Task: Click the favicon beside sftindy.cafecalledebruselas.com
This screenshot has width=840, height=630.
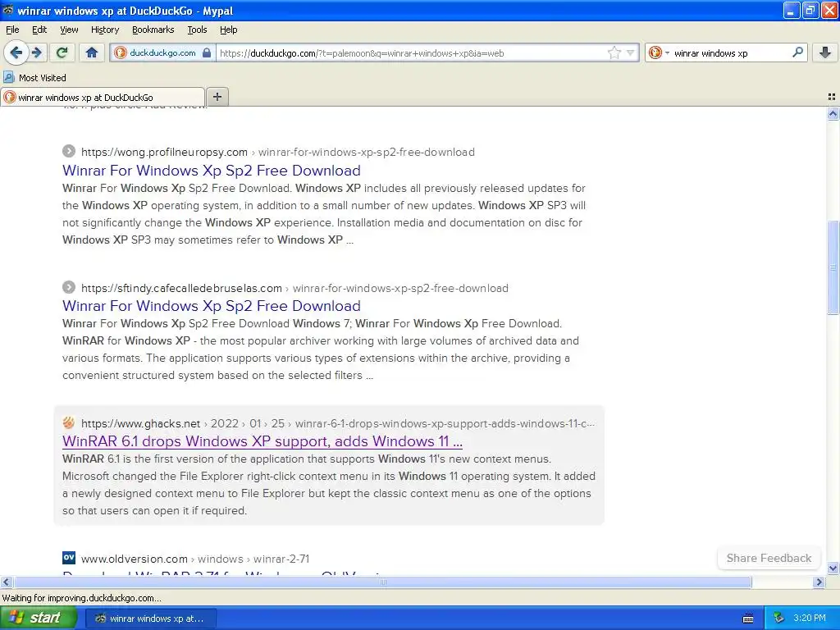Action: click(69, 287)
